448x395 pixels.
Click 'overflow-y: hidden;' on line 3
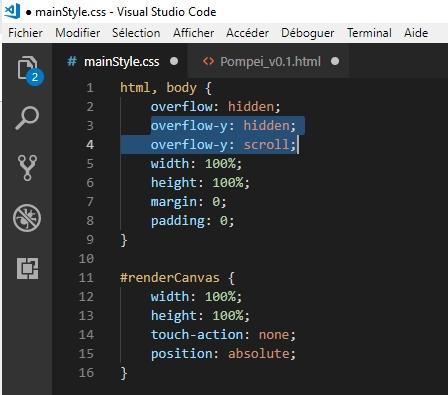click(223, 126)
